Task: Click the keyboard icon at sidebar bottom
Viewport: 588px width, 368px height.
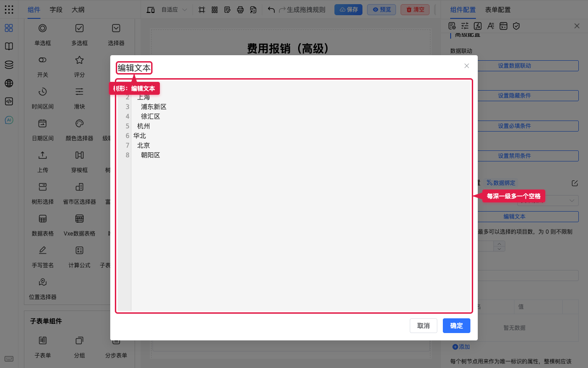Action: click(9, 359)
